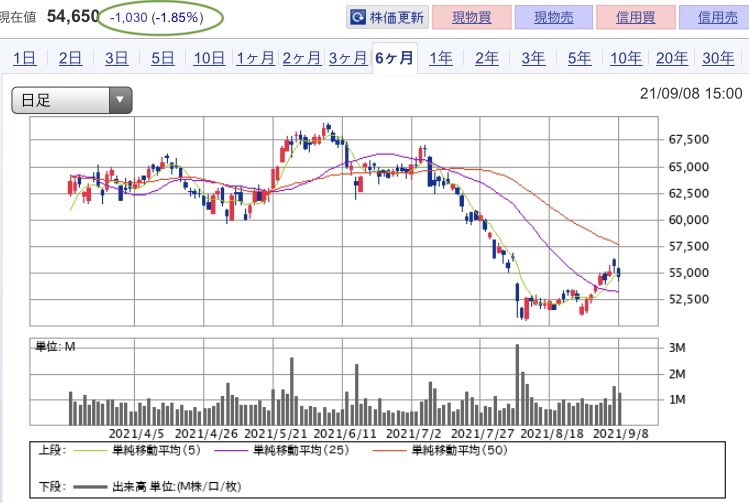This screenshot has height=503, width=749.
Task: Select the 1日 period tab
Action: point(24,58)
